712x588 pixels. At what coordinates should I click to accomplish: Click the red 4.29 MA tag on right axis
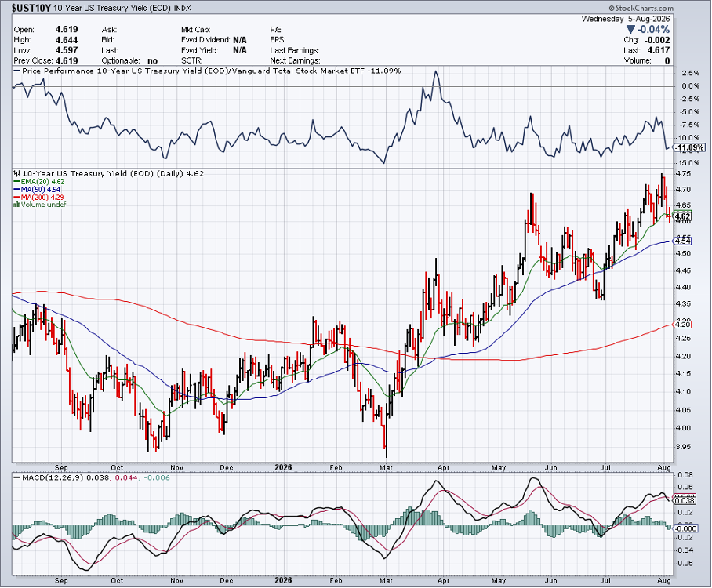(x=683, y=325)
